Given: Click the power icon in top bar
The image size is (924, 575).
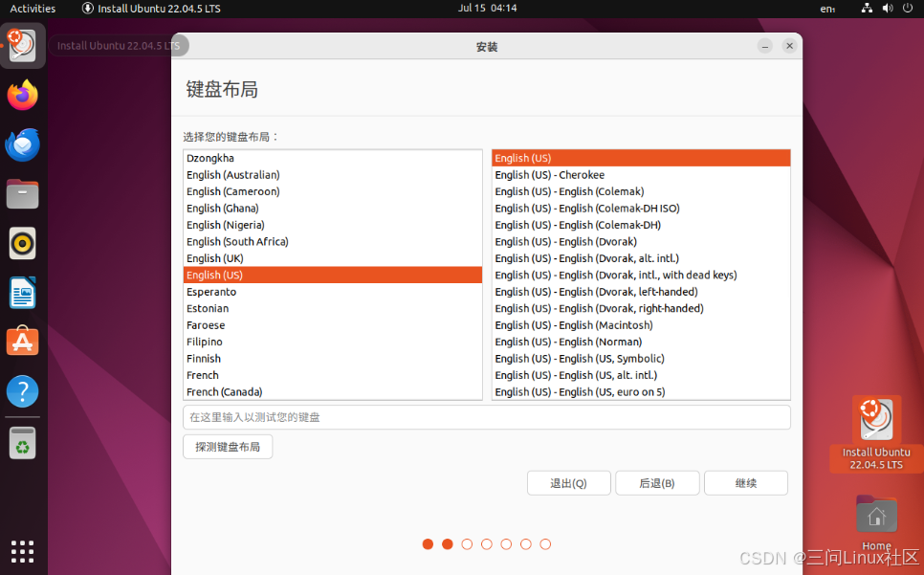Looking at the screenshot, I should 908,9.
